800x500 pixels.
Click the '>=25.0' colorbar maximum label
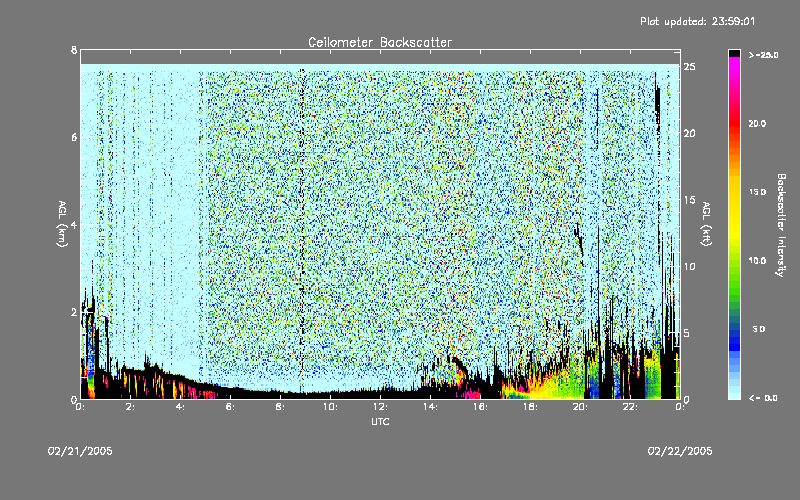point(763,55)
